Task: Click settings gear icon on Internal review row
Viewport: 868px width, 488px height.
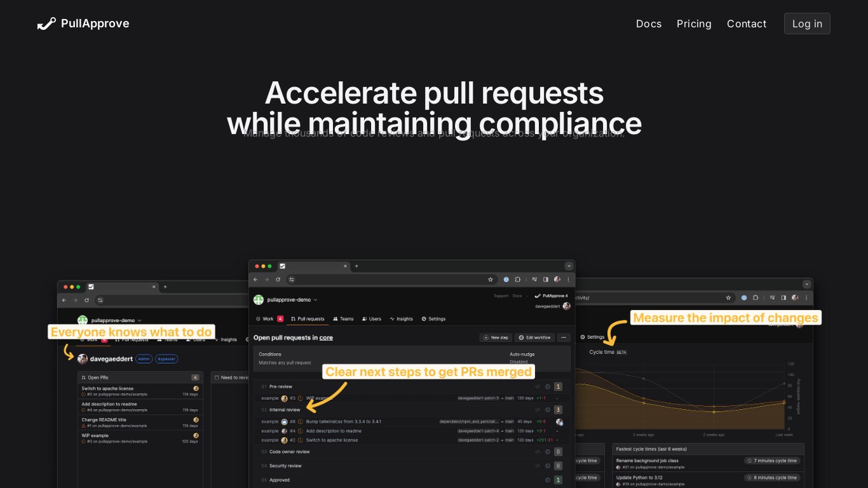Action: tap(548, 410)
